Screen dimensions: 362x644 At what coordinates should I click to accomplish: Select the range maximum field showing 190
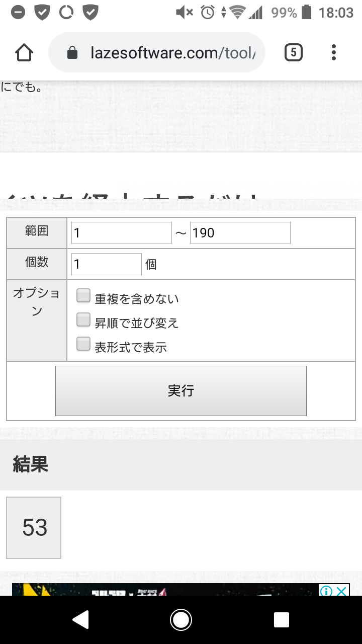tap(240, 233)
